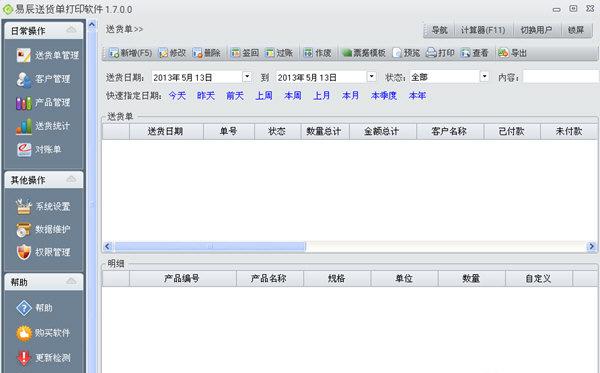Sort by 单号 column header
This screenshot has width=600, height=373.
[x=229, y=131]
